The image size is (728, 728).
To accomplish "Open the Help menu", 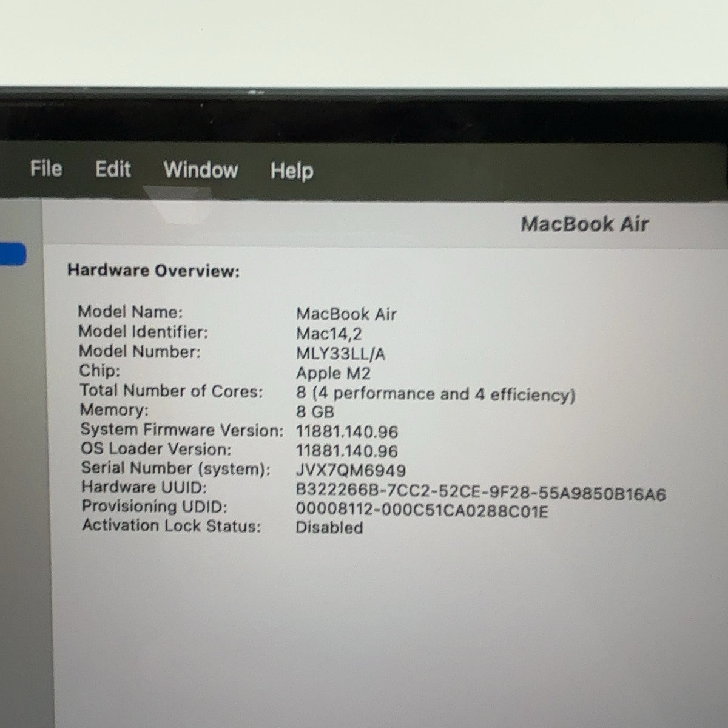I will click(292, 171).
